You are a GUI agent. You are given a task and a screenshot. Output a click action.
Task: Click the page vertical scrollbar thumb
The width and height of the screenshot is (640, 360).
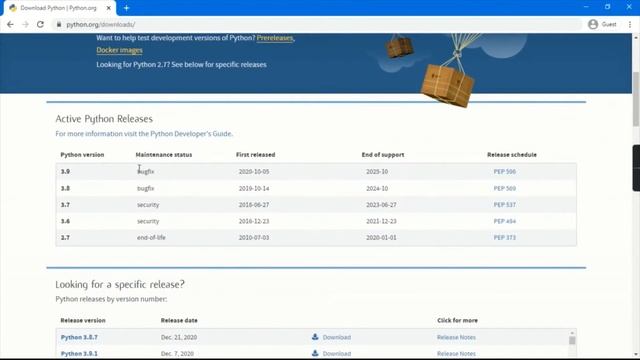[x=636, y=99]
